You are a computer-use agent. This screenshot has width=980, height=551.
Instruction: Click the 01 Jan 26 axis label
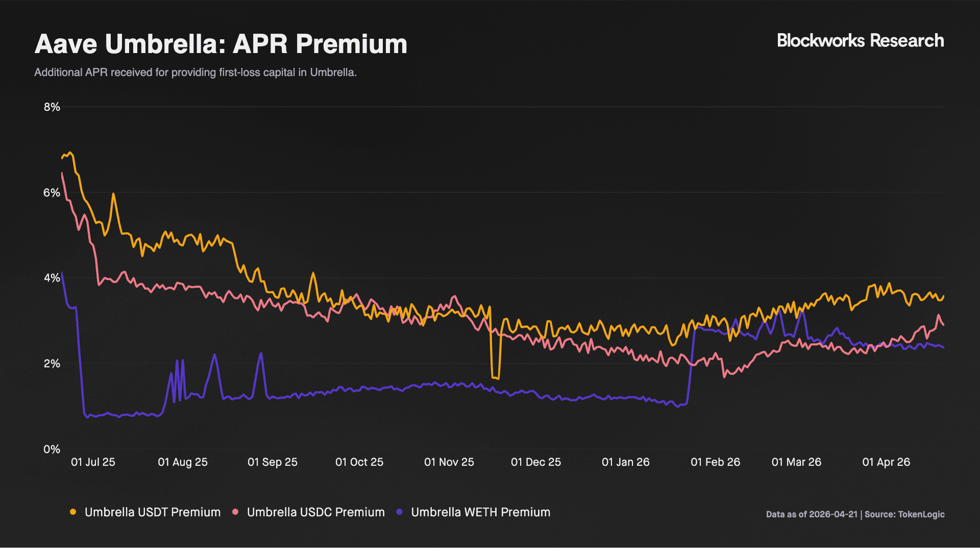click(x=625, y=462)
